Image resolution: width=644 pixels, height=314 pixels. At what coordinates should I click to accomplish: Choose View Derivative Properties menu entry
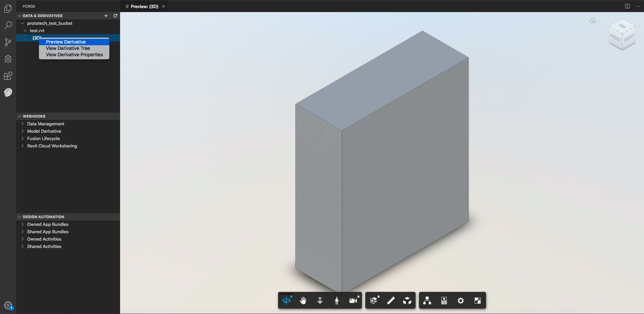74,55
